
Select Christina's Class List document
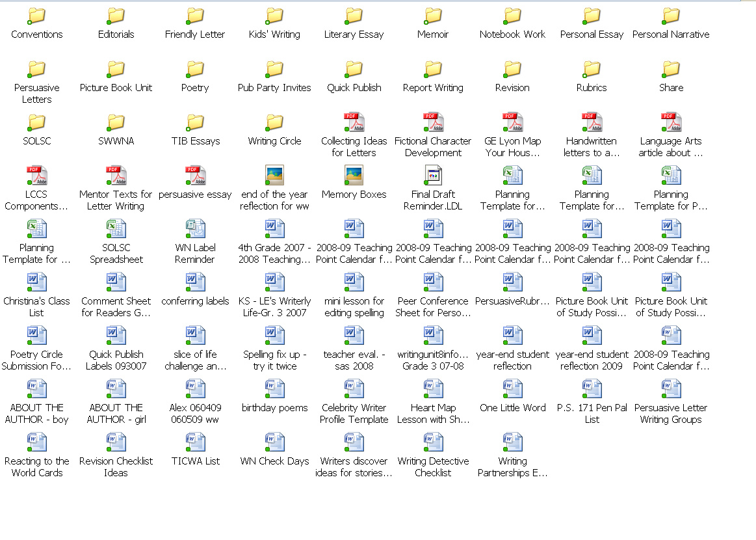(x=37, y=283)
